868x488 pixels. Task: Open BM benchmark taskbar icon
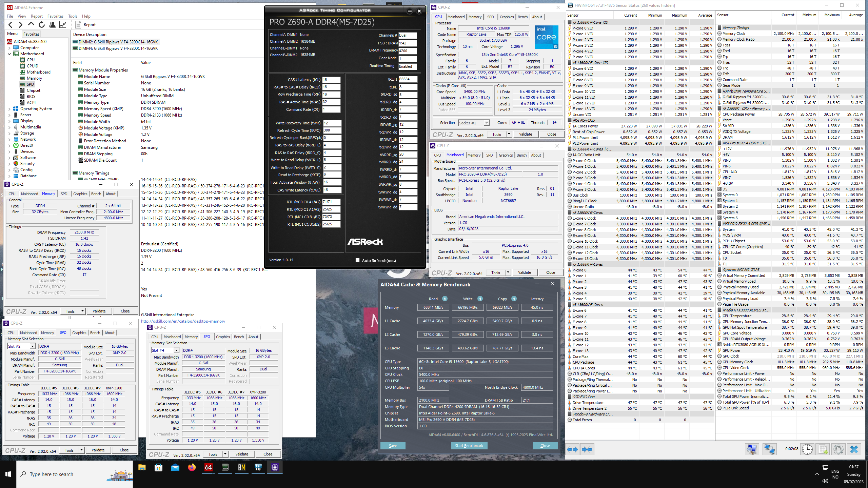pyautogui.click(x=241, y=468)
